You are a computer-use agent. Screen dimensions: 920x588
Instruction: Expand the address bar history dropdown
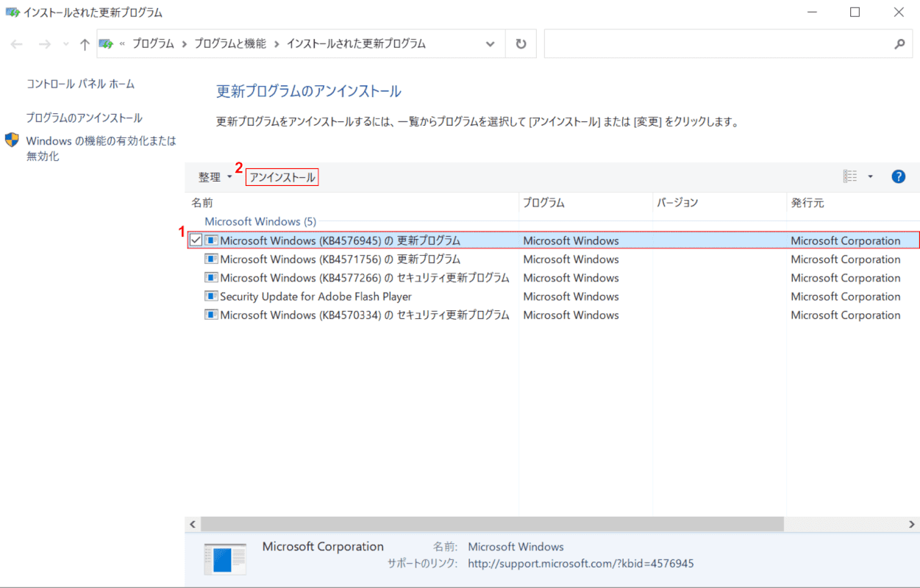[491, 44]
